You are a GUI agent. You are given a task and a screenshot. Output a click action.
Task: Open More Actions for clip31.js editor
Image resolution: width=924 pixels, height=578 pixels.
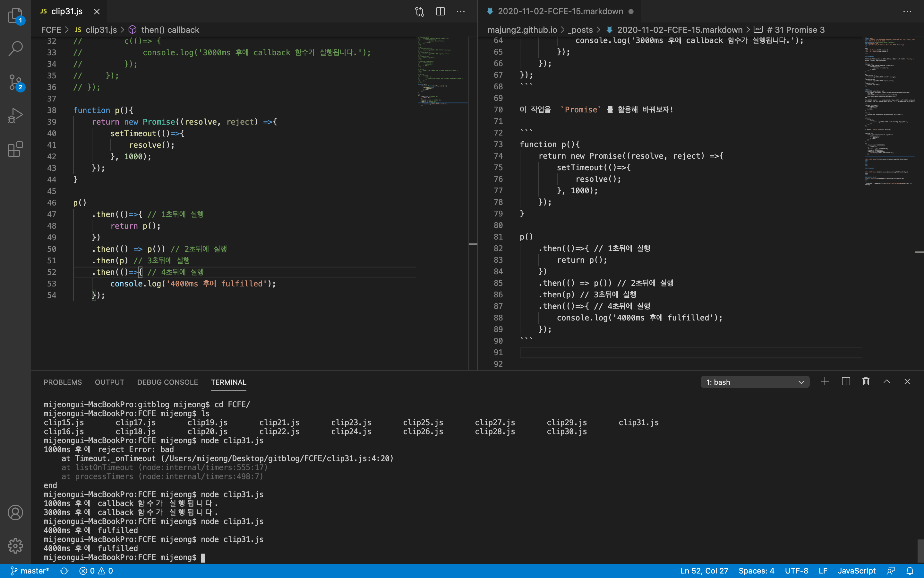point(461,12)
